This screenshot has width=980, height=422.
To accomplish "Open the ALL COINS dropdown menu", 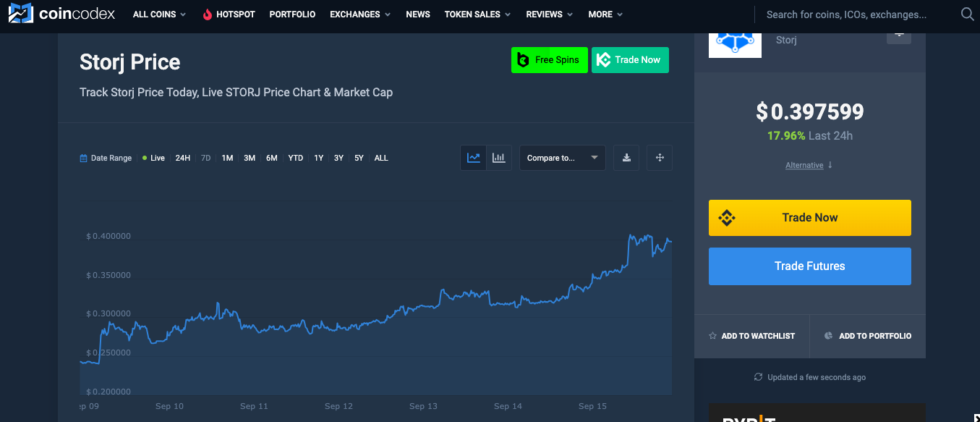I will pyautogui.click(x=160, y=14).
